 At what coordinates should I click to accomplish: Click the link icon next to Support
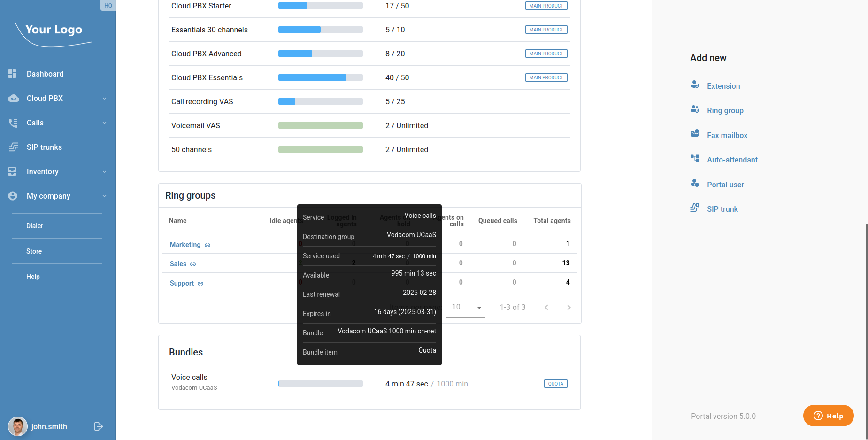tap(200, 284)
